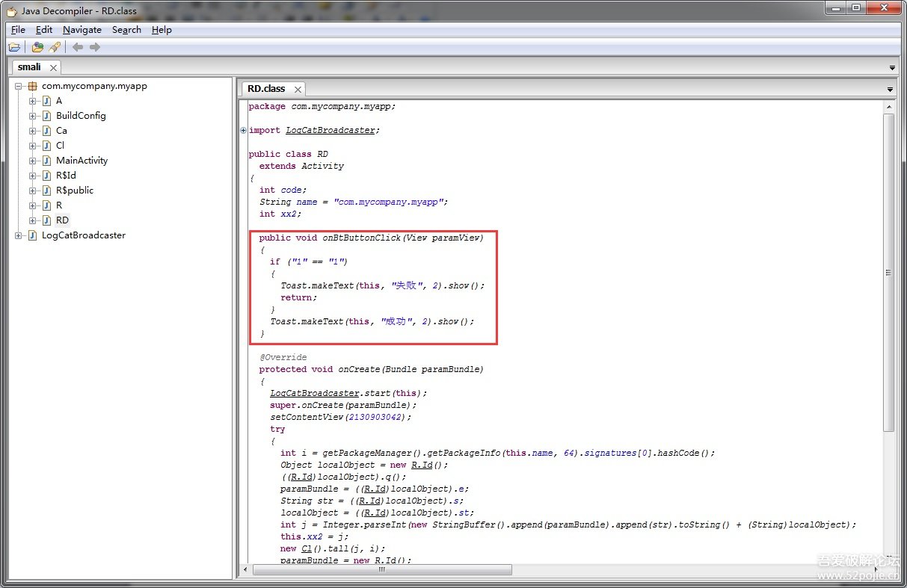
Task: Click the Open Type toolbar icon
Action: pos(37,47)
